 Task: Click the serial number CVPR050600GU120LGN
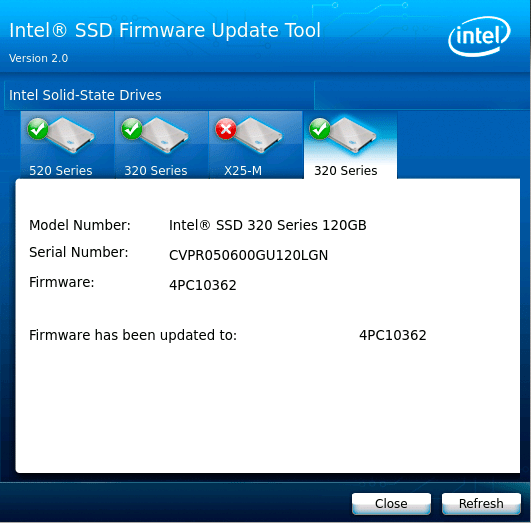pyautogui.click(x=249, y=255)
